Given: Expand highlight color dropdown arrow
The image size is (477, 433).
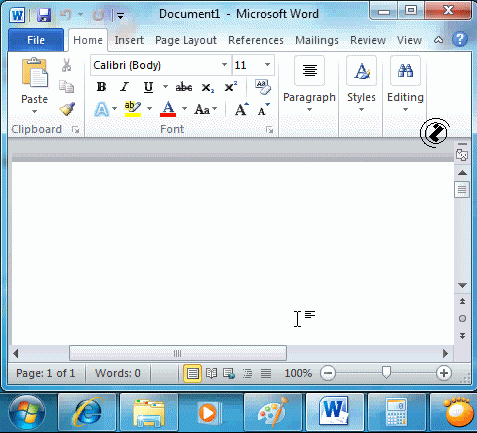Looking at the screenshot, I should pos(149,109).
